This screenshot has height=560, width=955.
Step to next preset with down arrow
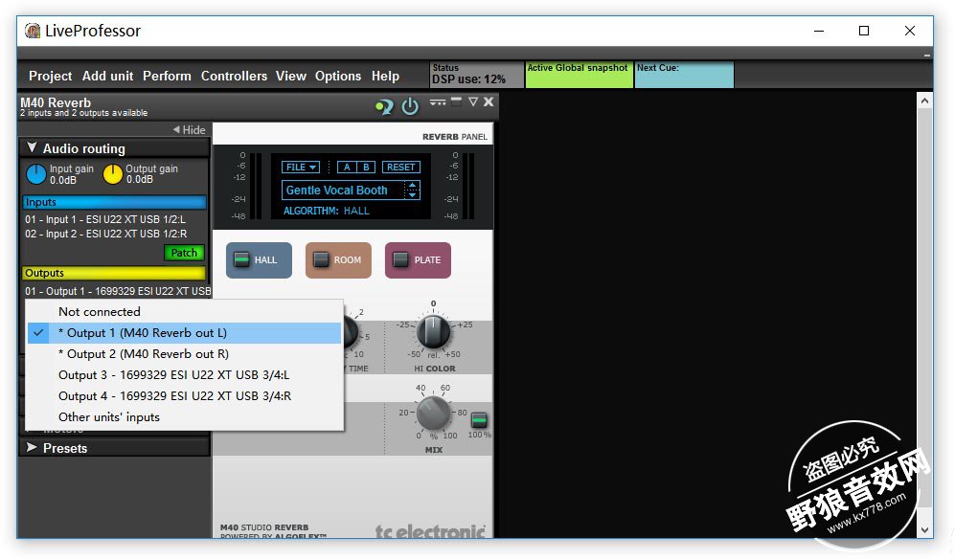tap(412, 194)
